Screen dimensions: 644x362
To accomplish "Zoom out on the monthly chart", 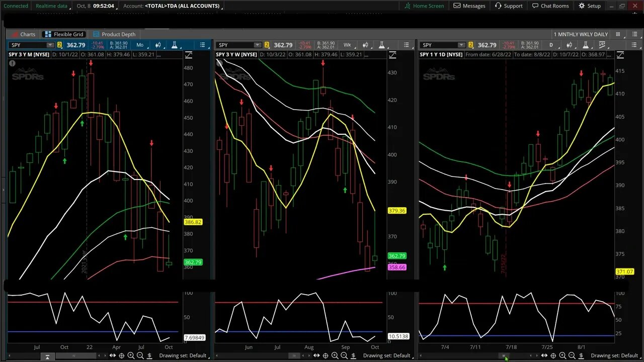I will click(140, 355).
